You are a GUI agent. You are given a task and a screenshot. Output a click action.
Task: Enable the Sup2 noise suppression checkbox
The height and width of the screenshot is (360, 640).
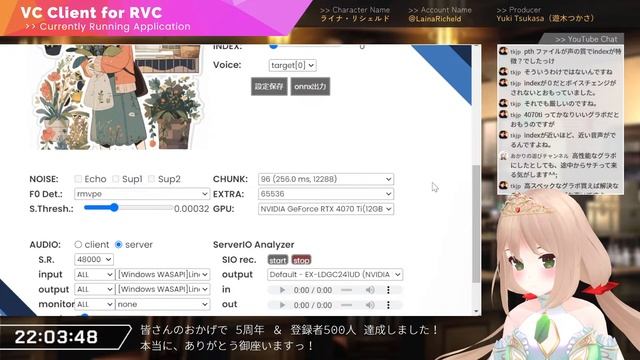[151, 179]
